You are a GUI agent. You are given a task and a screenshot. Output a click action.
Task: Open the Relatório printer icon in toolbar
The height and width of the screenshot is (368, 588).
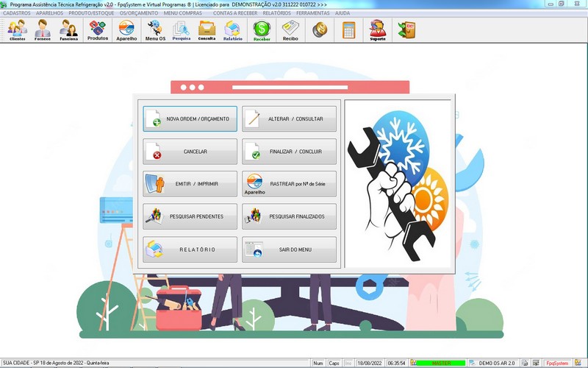pos(232,30)
